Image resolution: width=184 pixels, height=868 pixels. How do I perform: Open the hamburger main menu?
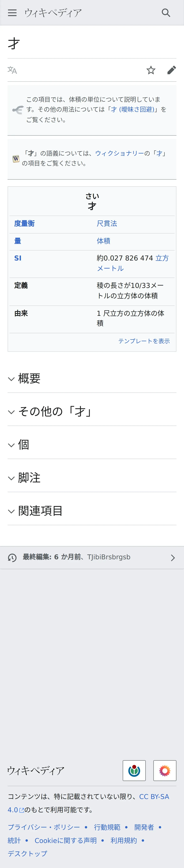coord(12,13)
